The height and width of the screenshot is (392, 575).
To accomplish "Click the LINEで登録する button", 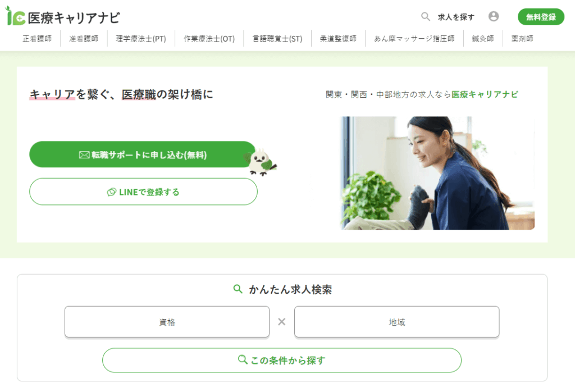I will [x=143, y=192].
